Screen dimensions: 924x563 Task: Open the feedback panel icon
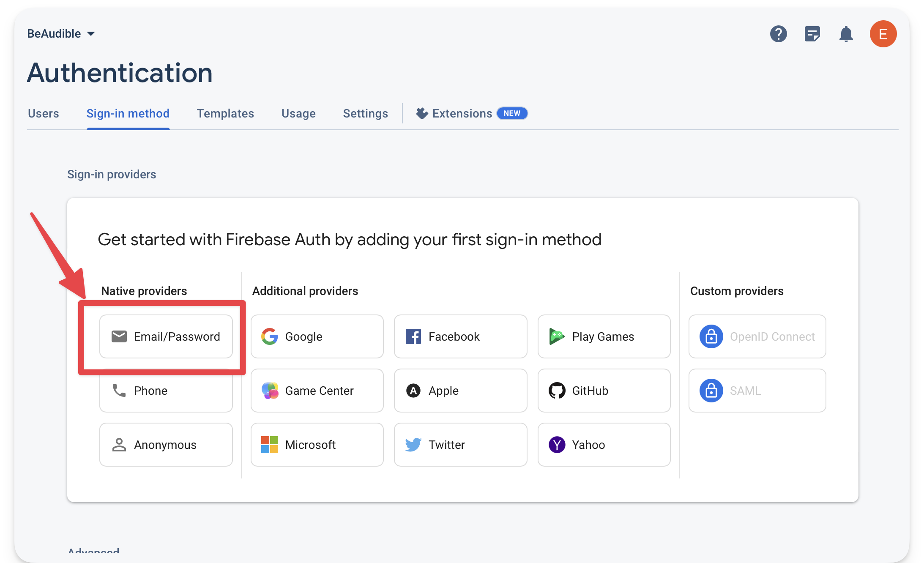[812, 34]
